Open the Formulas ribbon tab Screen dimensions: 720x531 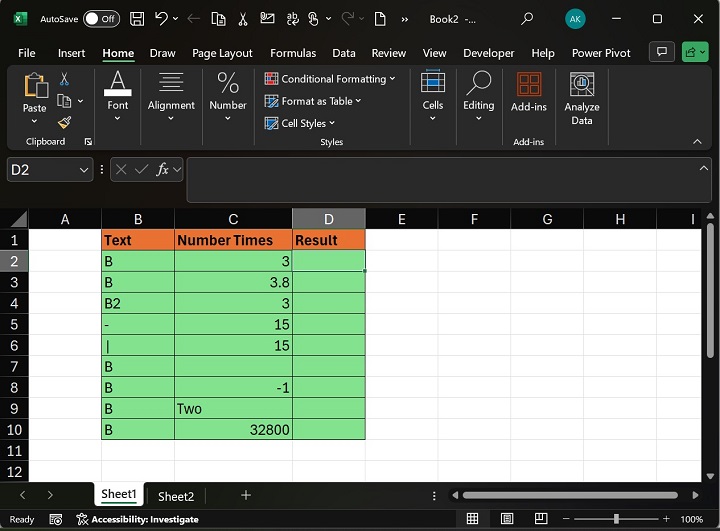tap(292, 53)
